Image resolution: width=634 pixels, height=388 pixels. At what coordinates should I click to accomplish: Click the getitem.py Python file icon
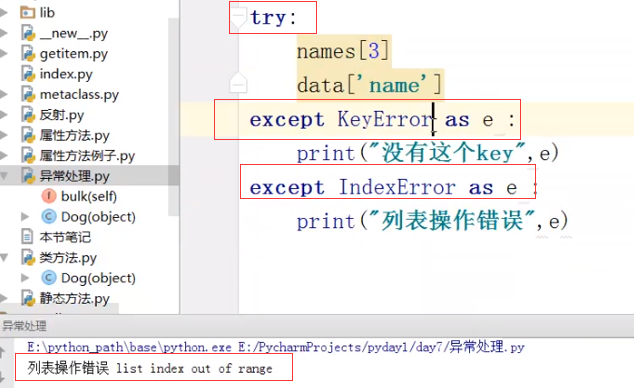click(28, 53)
